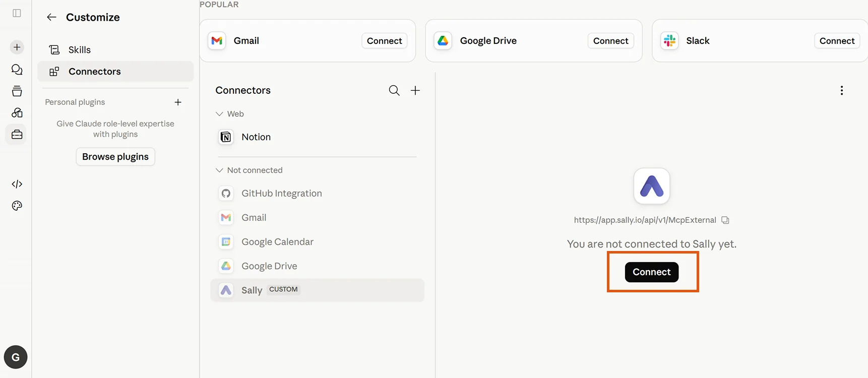Click the large Sally logo
868x378 pixels.
coord(652,186)
